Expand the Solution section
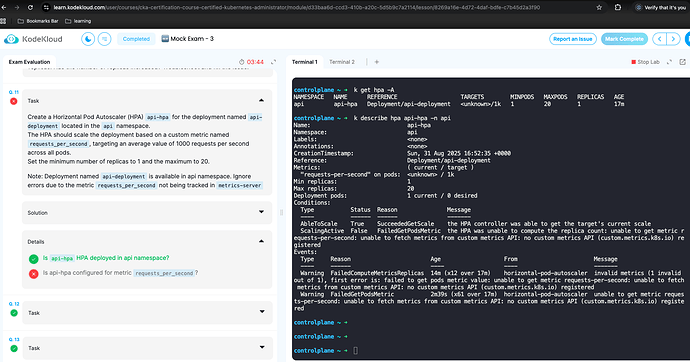Viewport: 690px width, 362px height. click(x=147, y=213)
